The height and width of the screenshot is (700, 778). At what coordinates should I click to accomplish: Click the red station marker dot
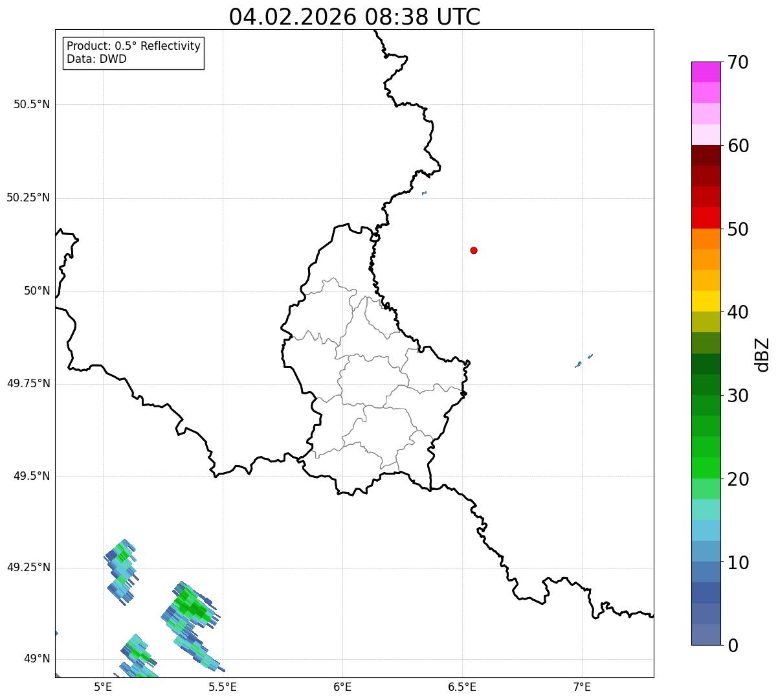[474, 250]
